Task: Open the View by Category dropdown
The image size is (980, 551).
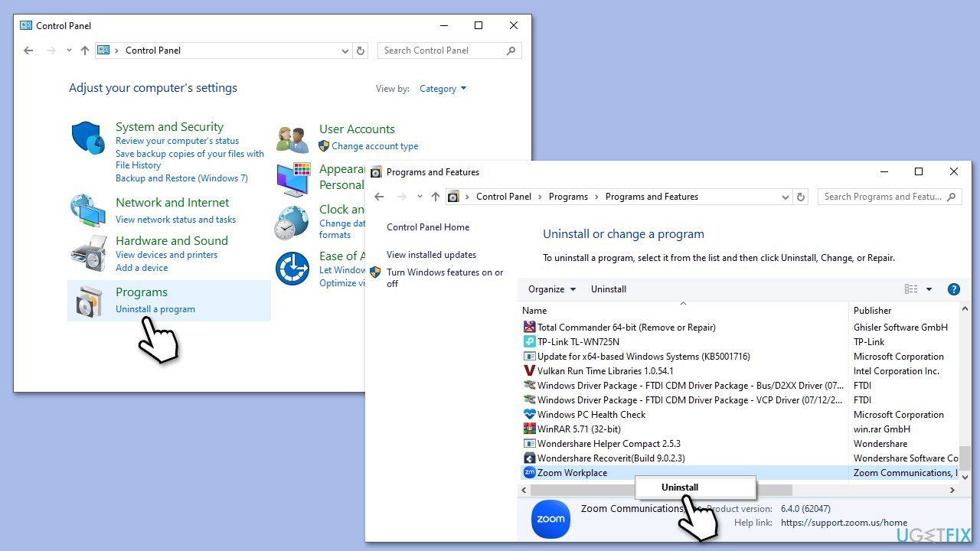Action: tap(443, 88)
